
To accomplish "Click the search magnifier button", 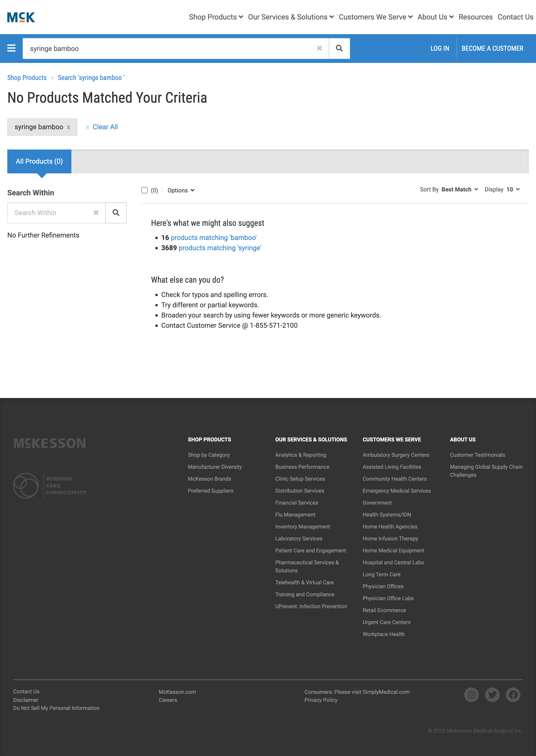I will pos(339,48).
